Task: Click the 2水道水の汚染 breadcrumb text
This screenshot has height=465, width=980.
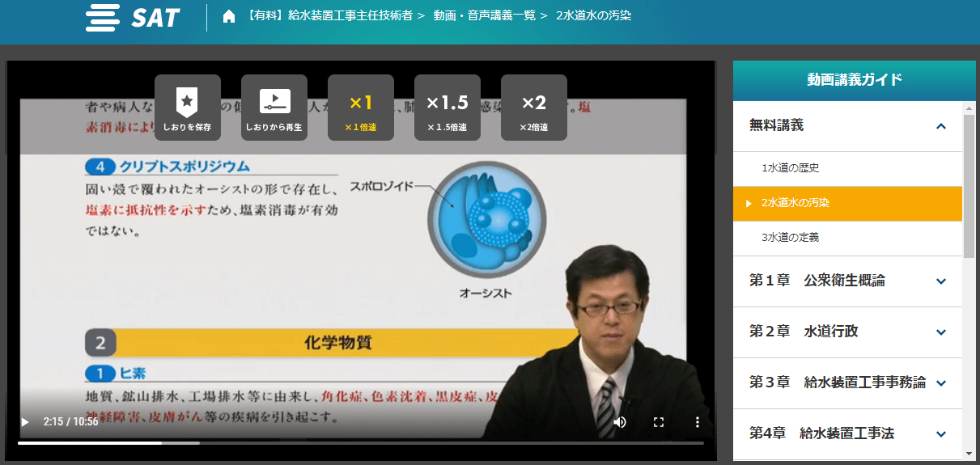Action: [594, 15]
